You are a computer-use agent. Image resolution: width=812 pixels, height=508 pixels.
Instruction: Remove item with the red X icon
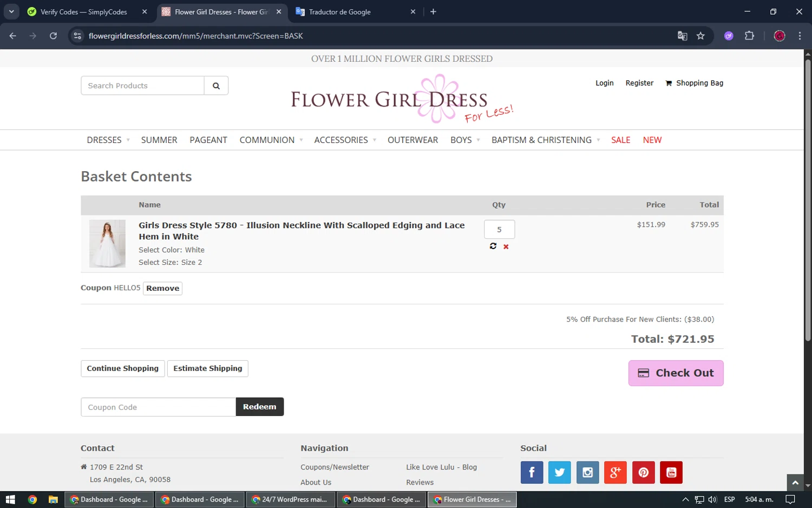click(506, 247)
